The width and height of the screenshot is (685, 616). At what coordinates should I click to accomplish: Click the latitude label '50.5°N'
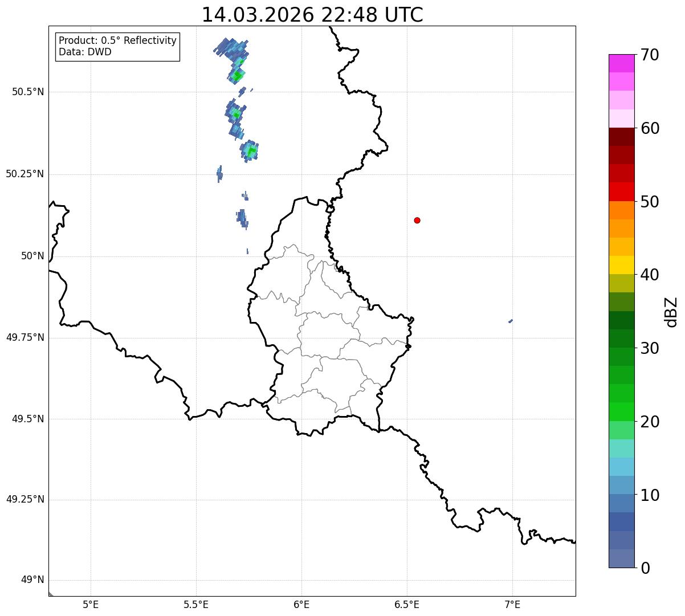pos(28,92)
